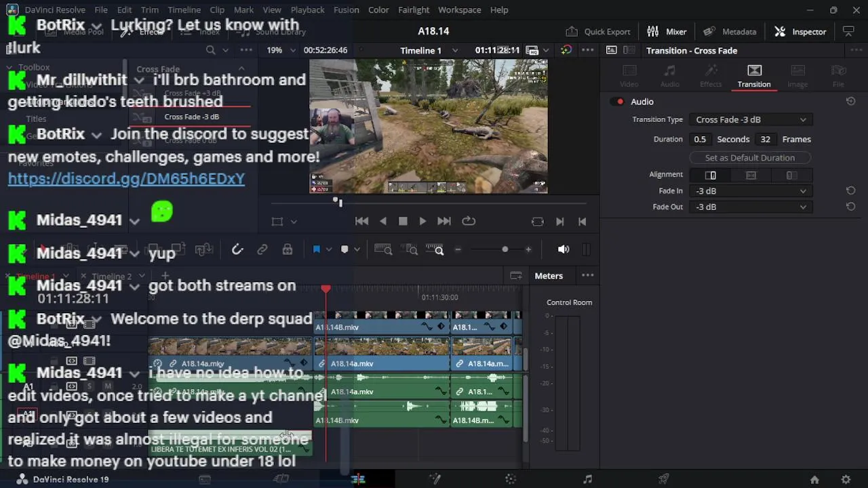Screen dimensions: 868x488
Task: Open the project manager home icon
Action: (x=814, y=479)
